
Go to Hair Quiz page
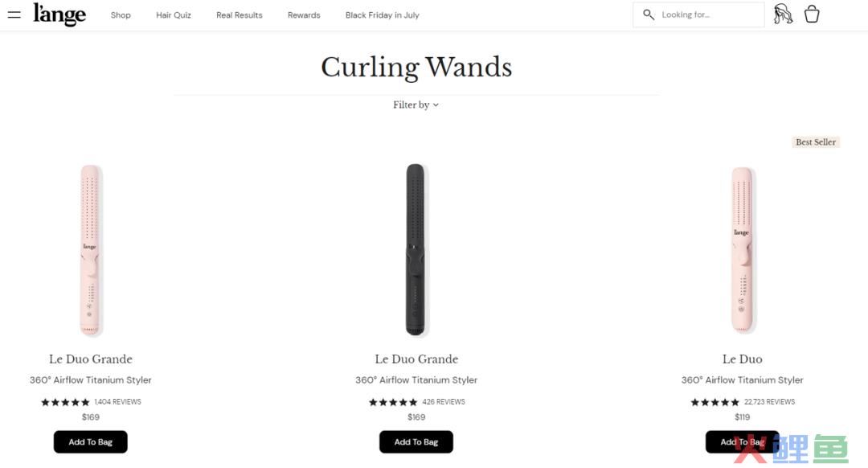point(174,15)
